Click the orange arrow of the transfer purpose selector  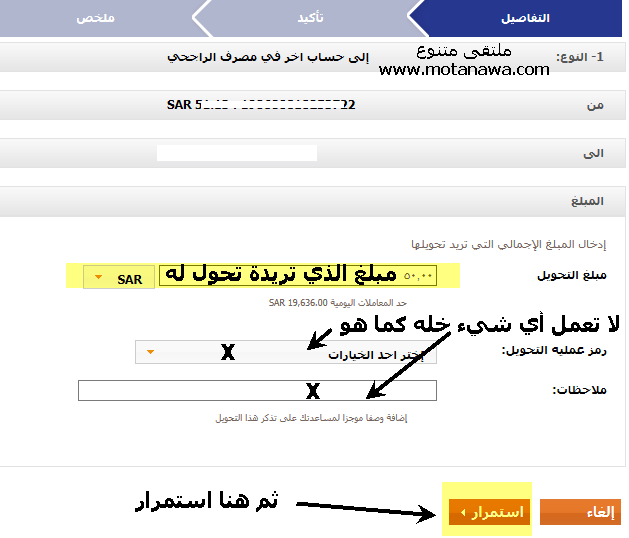(x=150, y=352)
